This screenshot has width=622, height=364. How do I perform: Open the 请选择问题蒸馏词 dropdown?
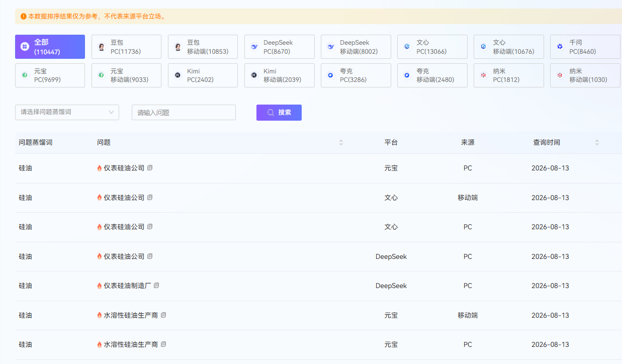coord(67,112)
